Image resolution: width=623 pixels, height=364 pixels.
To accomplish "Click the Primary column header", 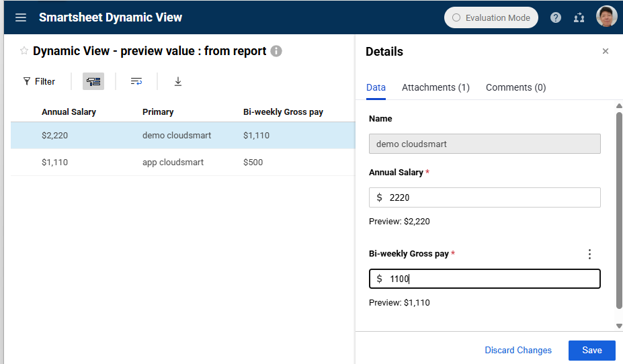I will click(158, 112).
